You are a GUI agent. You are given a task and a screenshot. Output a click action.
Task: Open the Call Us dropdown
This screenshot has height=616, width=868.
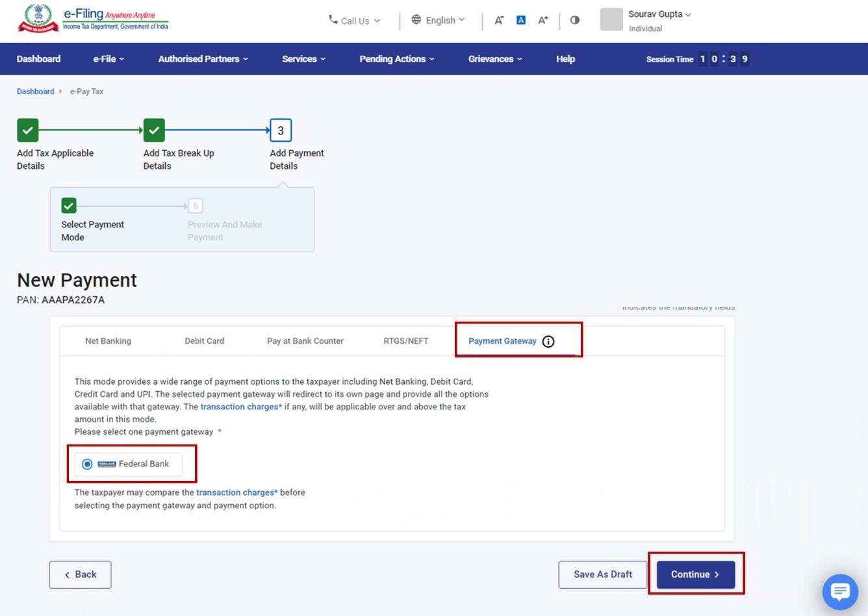(x=354, y=21)
